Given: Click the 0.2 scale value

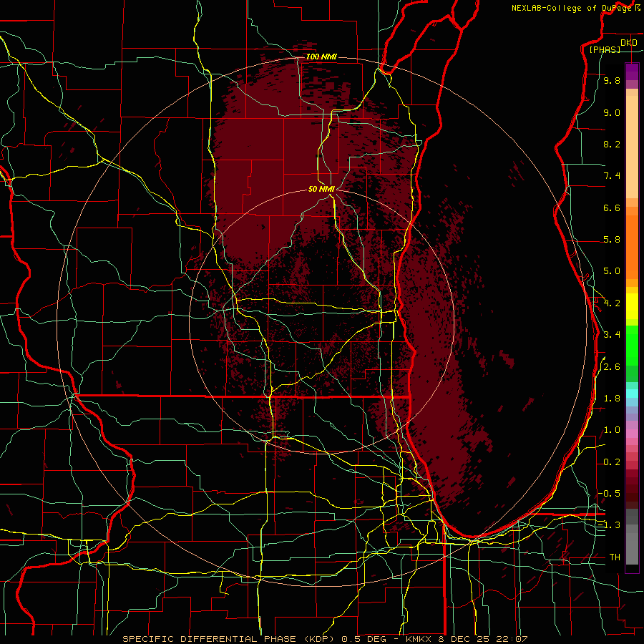Looking at the screenshot, I should 612,462.
